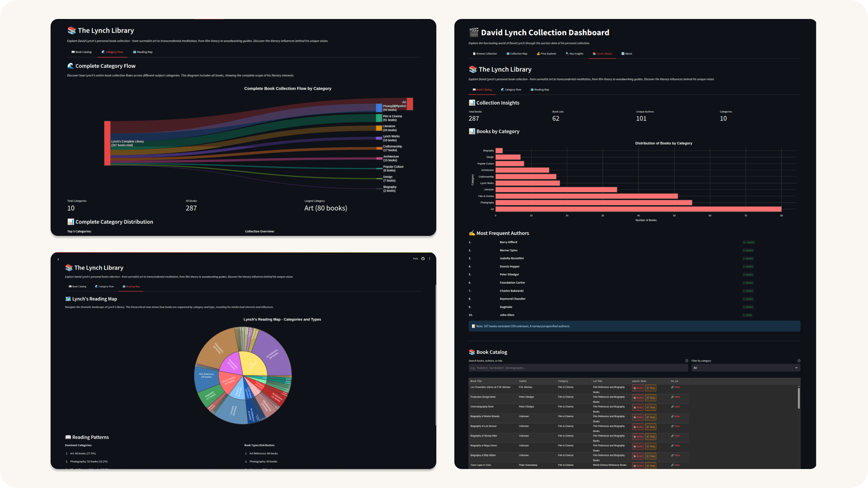The height and width of the screenshot is (488, 868).
Task: Open View link for Biography of Billy Wilder
Action: [x=675, y=455]
